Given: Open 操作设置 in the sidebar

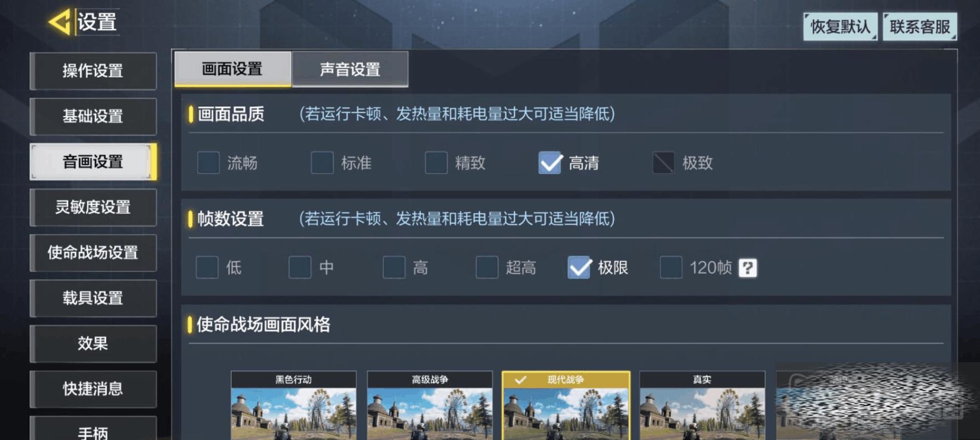Looking at the screenshot, I should [93, 71].
